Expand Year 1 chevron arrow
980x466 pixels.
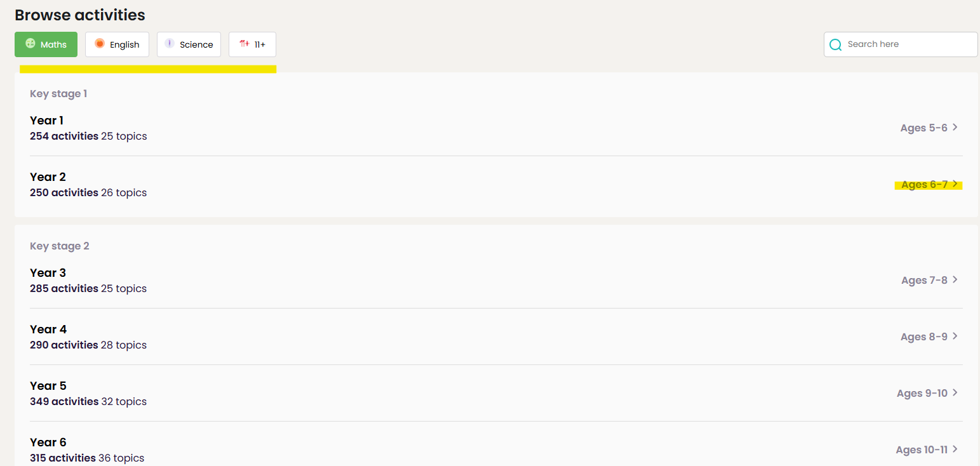click(955, 128)
